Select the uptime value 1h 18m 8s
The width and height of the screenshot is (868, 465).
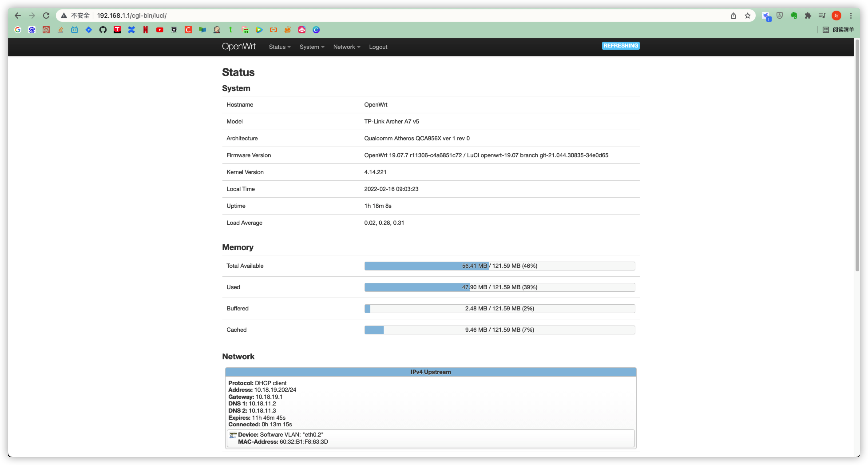(378, 206)
